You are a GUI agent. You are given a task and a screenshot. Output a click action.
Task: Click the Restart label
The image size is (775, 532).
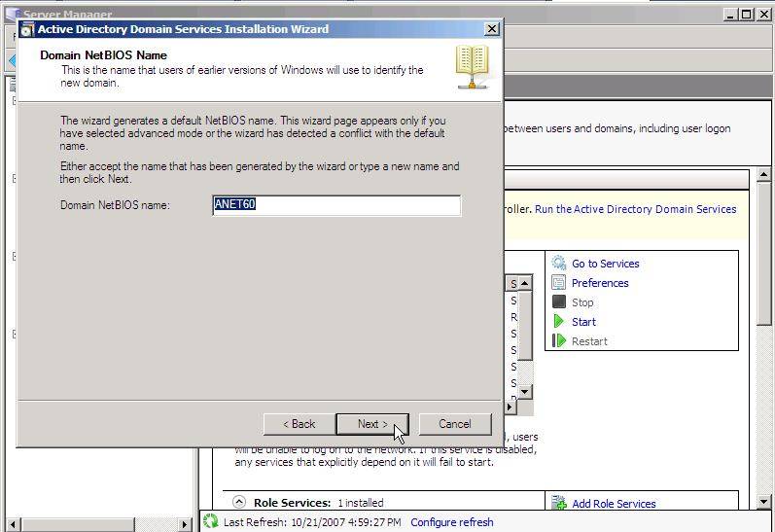(x=589, y=341)
